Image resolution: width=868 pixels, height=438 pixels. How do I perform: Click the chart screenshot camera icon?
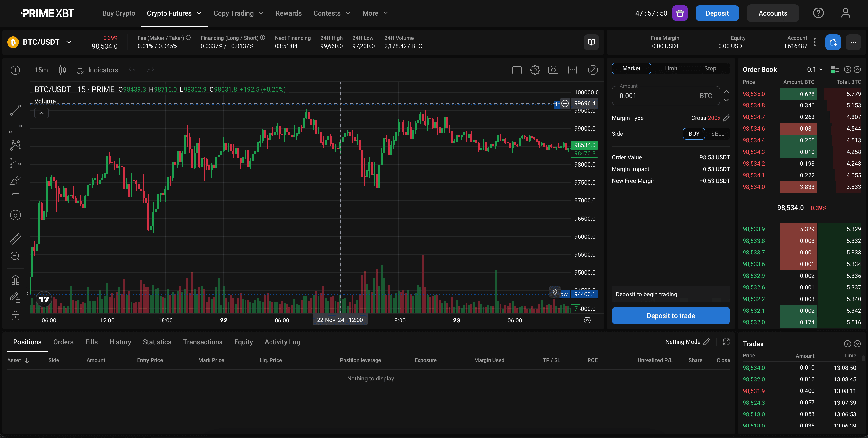pos(553,70)
